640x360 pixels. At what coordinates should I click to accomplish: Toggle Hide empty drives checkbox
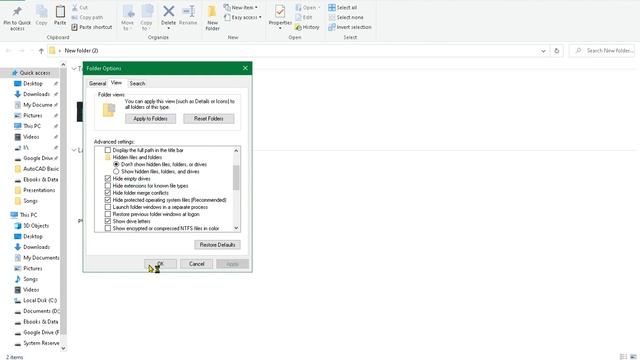click(x=108, y=179)
